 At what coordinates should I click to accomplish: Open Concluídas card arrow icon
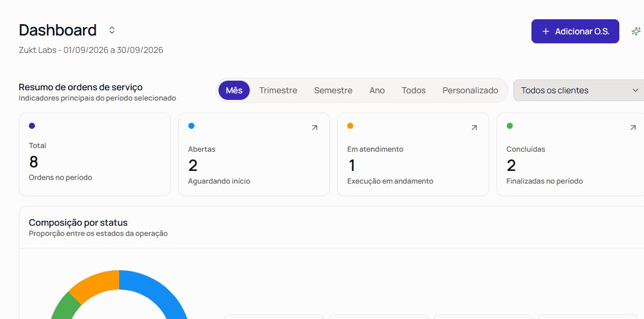[633, 128]
